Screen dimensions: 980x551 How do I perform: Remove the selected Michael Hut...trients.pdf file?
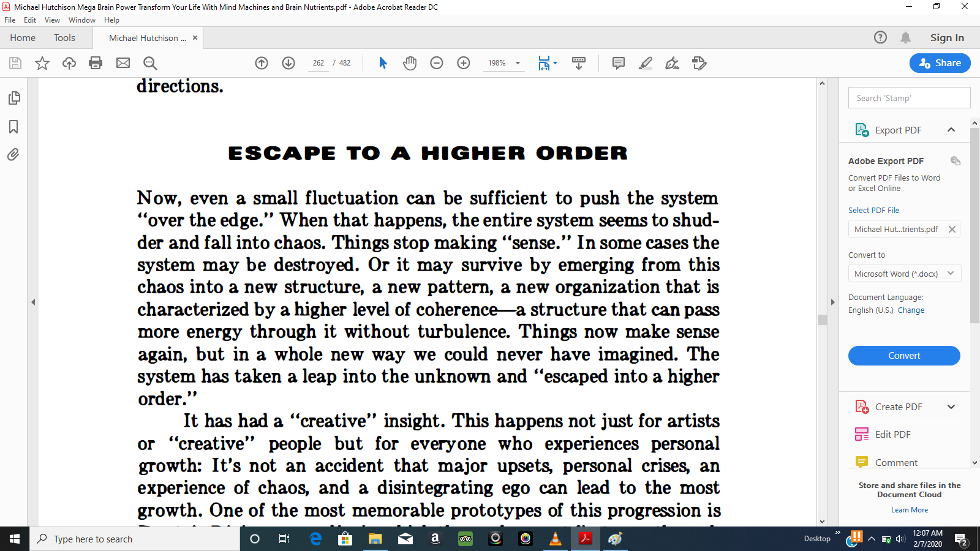click(x=952, y=229)
